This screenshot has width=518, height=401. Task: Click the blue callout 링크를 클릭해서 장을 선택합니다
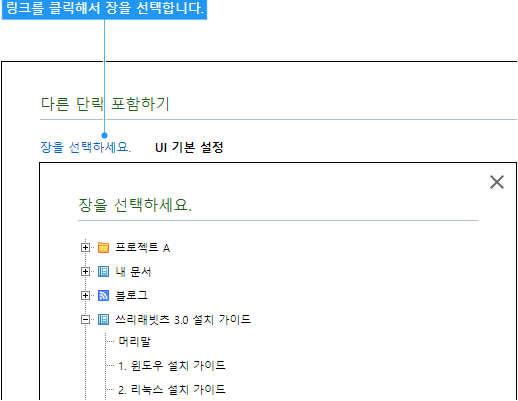pyautogui.click(x=104, y=9)
